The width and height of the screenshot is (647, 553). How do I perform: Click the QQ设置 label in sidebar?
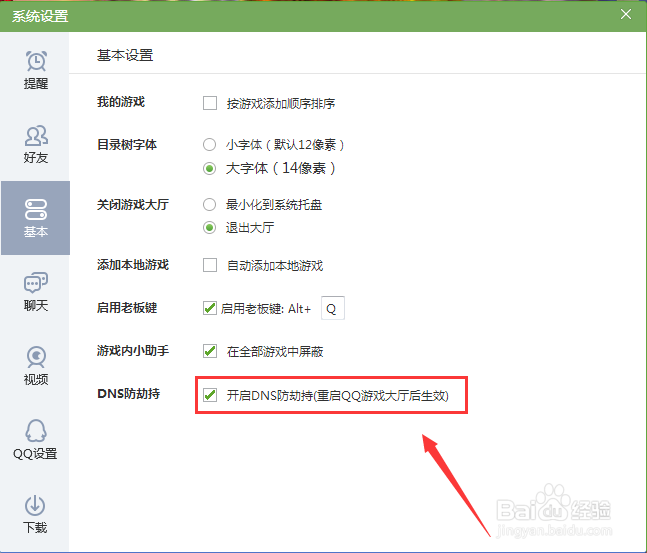35,454
